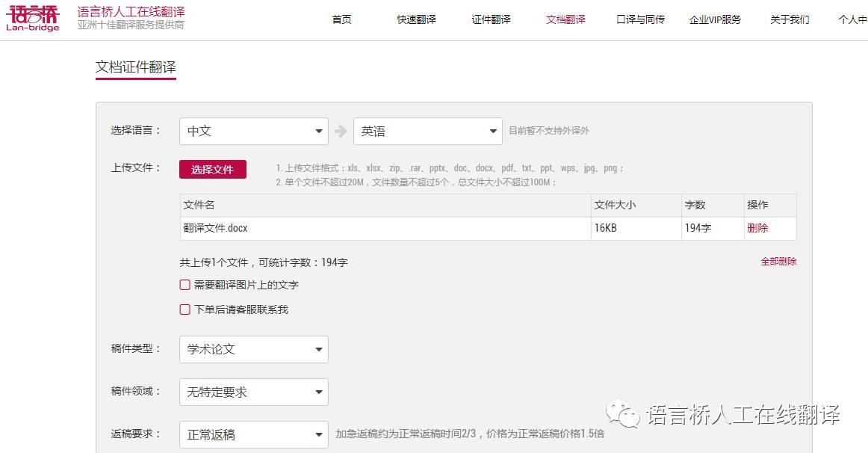Image resolution: width=868 pixels, height=453 pixels.
Task: Open the source language dropdown showing 中文
Action: point(252,130)
